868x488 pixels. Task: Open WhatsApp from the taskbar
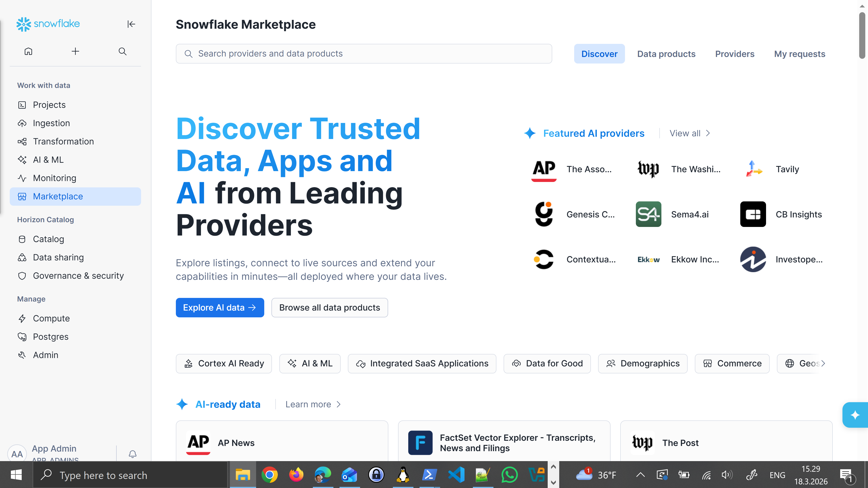[x=509, y=475]
